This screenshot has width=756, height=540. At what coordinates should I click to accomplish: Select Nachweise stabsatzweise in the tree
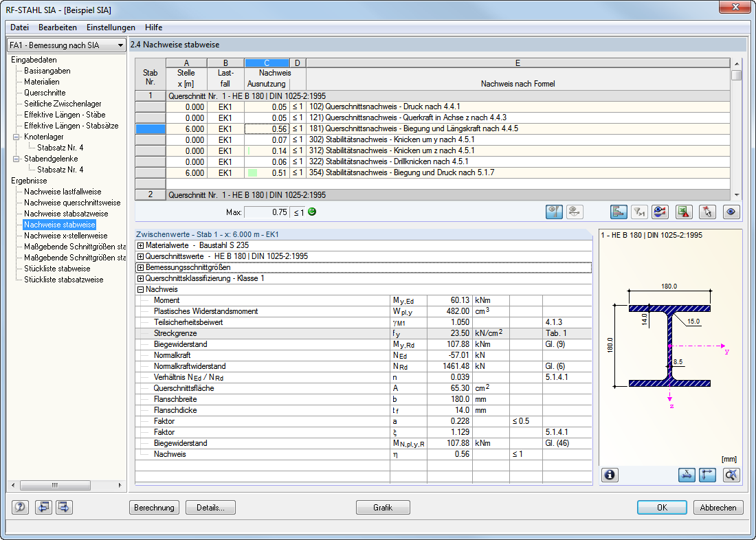(x=66, y=214)
